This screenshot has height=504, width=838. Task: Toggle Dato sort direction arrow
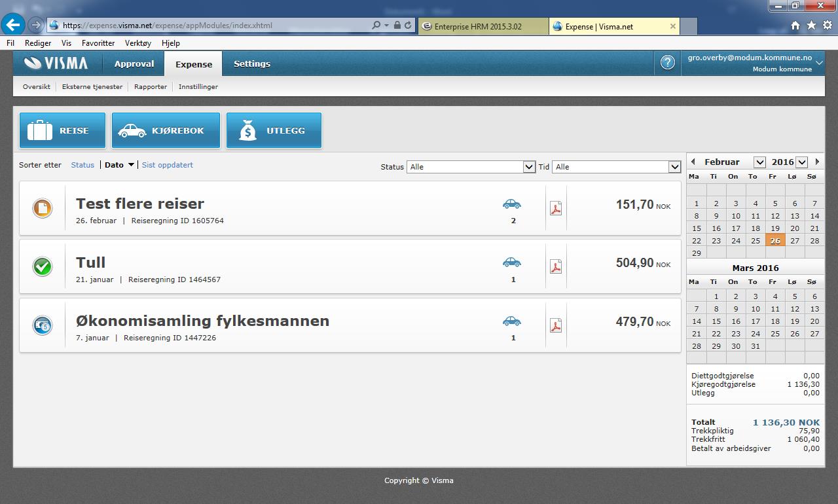pos(131,165)
